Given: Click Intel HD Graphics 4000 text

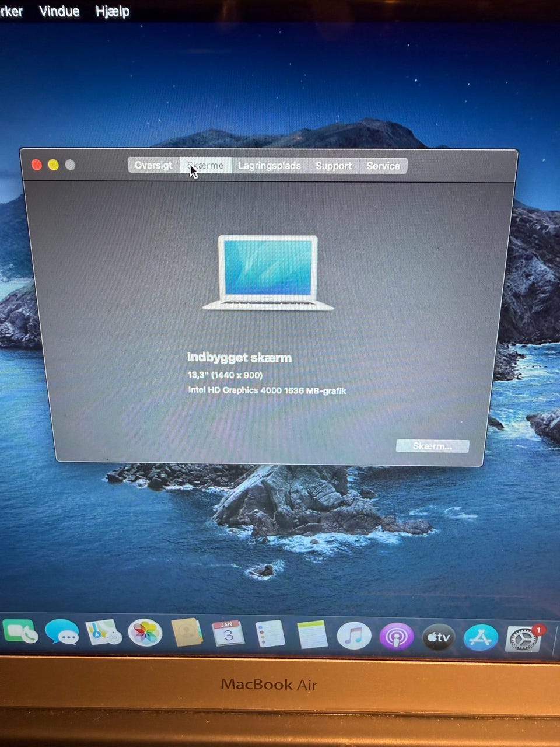Looking at the screenshot, I should (267, 390).
